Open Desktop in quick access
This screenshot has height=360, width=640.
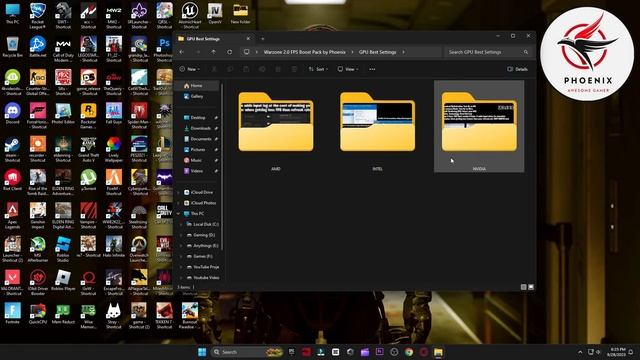point(198,118)
